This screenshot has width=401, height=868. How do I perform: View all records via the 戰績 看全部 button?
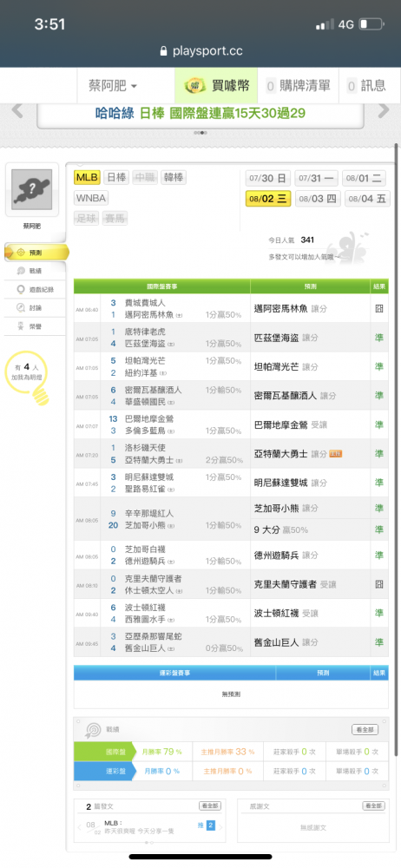click(365, 730)
